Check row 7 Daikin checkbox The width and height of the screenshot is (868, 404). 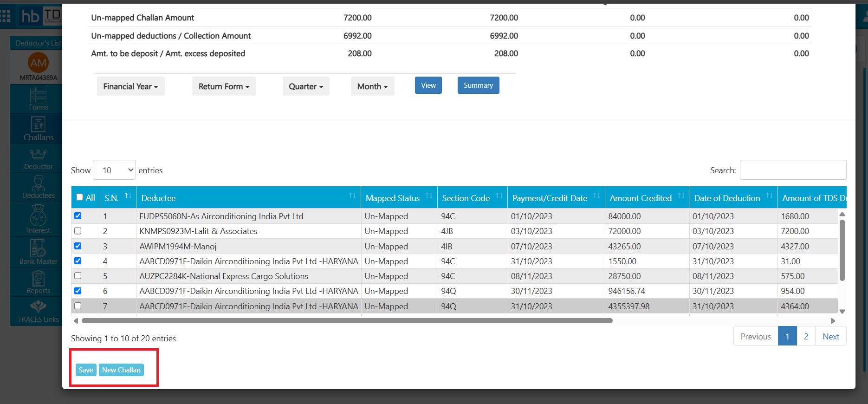point(78,306)
